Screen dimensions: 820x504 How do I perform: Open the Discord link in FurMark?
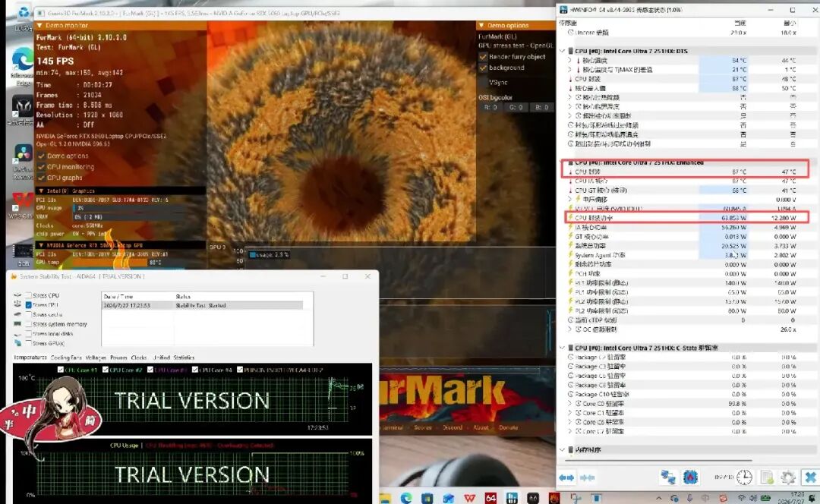(453, 427)
